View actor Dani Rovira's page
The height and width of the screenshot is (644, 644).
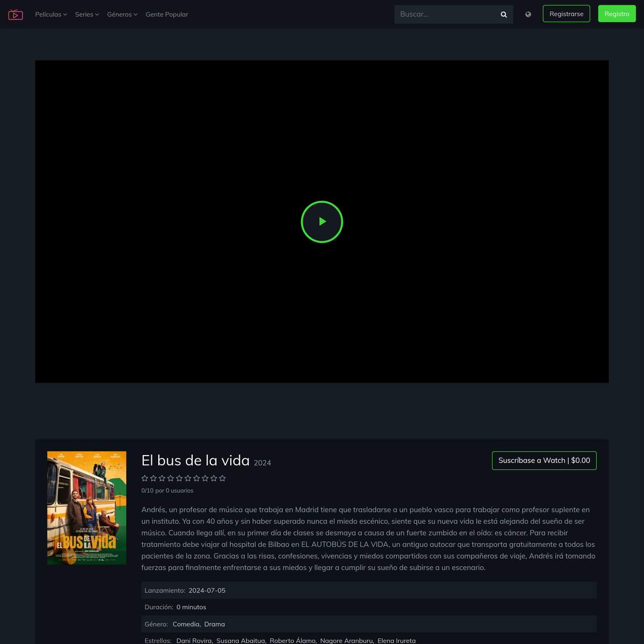coord(194,641)
